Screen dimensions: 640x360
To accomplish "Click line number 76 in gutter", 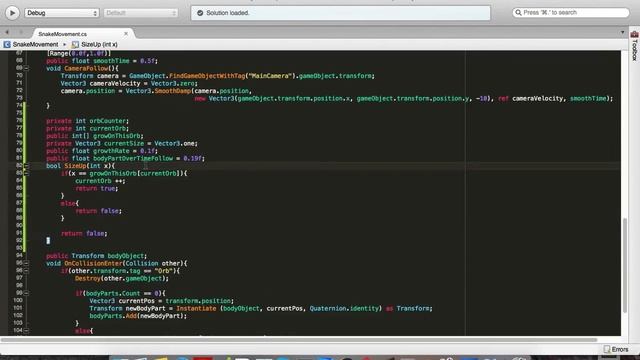I will tap(19, 120).
